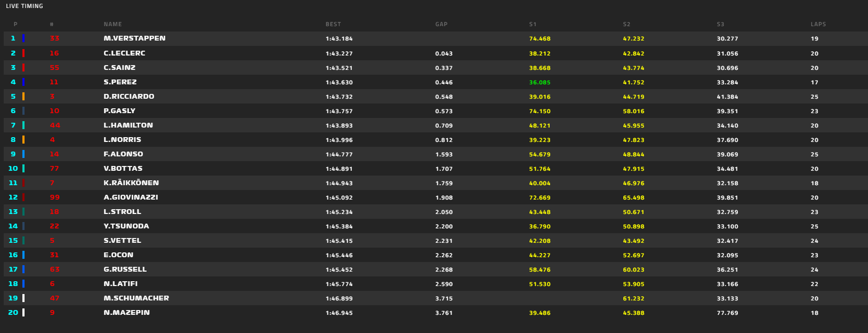Open the N.MAZEPIN row by name

coord(126,313)
